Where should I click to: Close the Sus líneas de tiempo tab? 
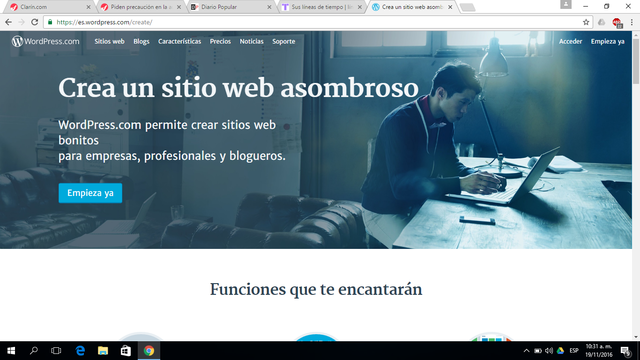pyautogui.click(x=360, y=7)
